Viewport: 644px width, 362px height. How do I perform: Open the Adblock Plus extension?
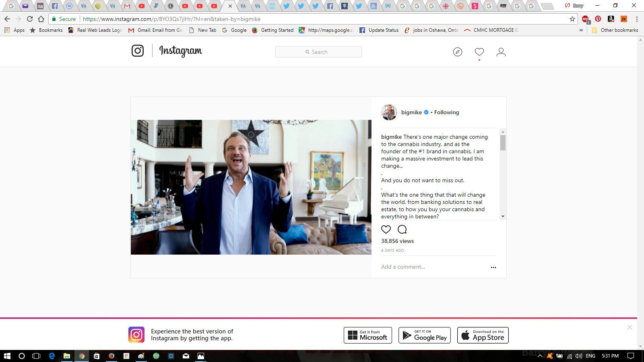pos(586,19)
